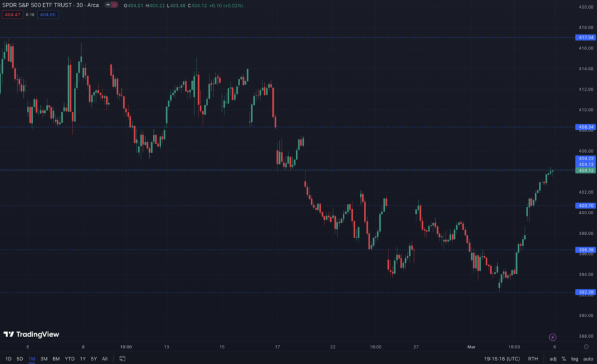Select the 5Y range tab

pyautogui.click(x=94, y=359)
